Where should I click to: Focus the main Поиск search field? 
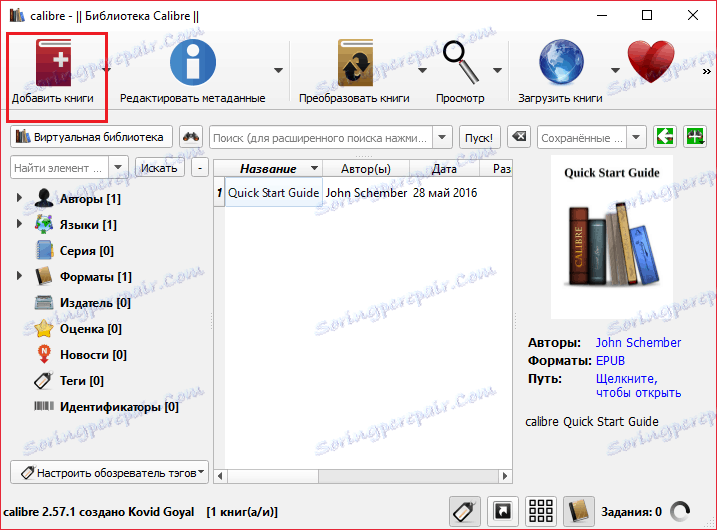[x=321, y=137]
